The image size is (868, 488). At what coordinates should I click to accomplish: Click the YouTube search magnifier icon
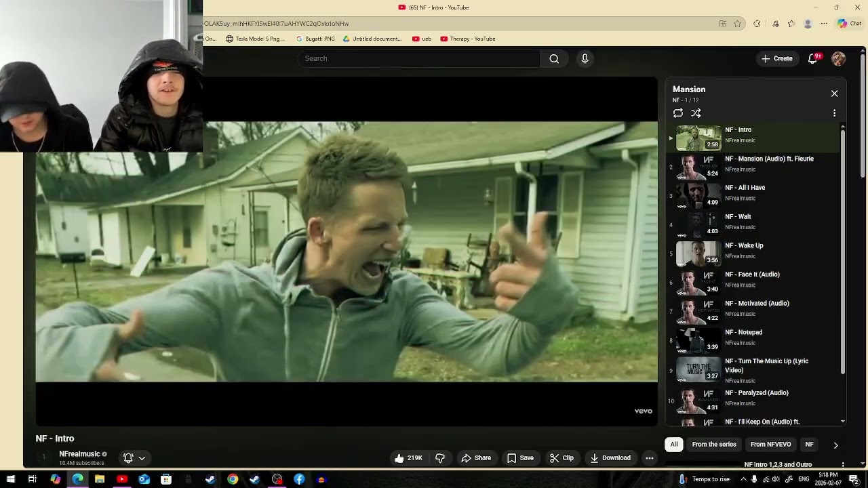(x=554, y=59)
